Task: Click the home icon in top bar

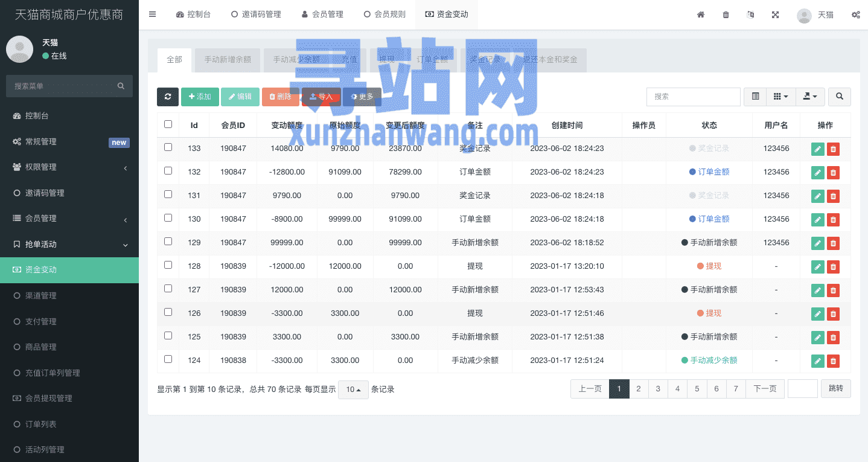Action: pyautogui.click(x=701, y=14)
